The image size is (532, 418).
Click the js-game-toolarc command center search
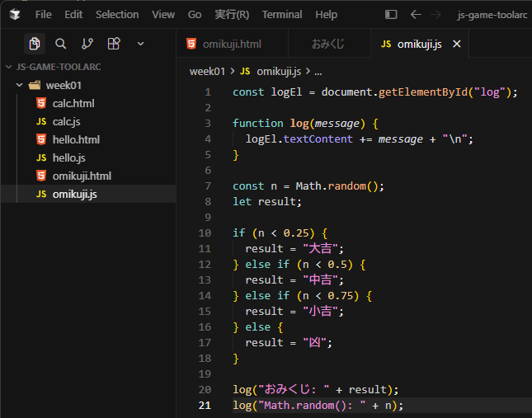(x=492, y=15)
